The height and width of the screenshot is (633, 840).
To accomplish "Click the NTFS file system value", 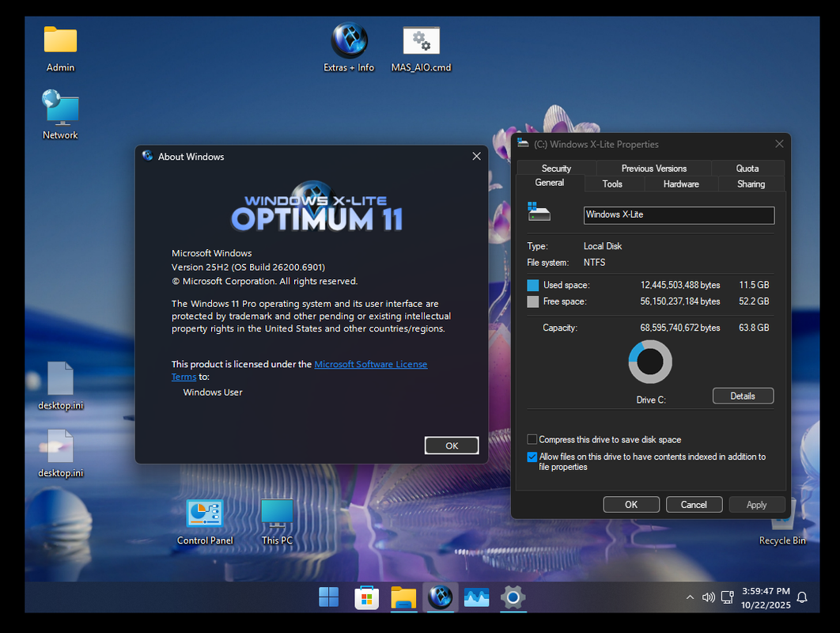I will click(594, 263).
